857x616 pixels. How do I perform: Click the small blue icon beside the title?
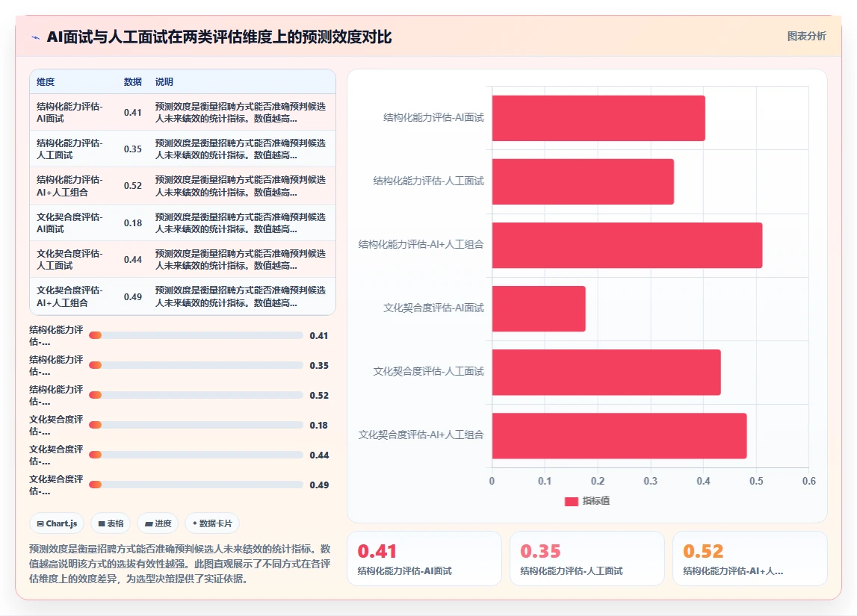[36, 37]
